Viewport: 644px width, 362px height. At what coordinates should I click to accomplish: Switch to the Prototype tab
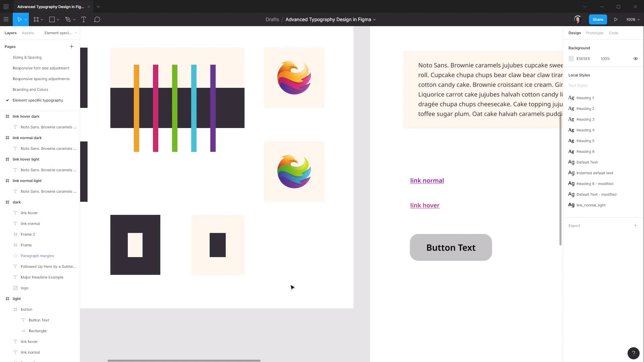pyautogui.click(x=595, y=33)
